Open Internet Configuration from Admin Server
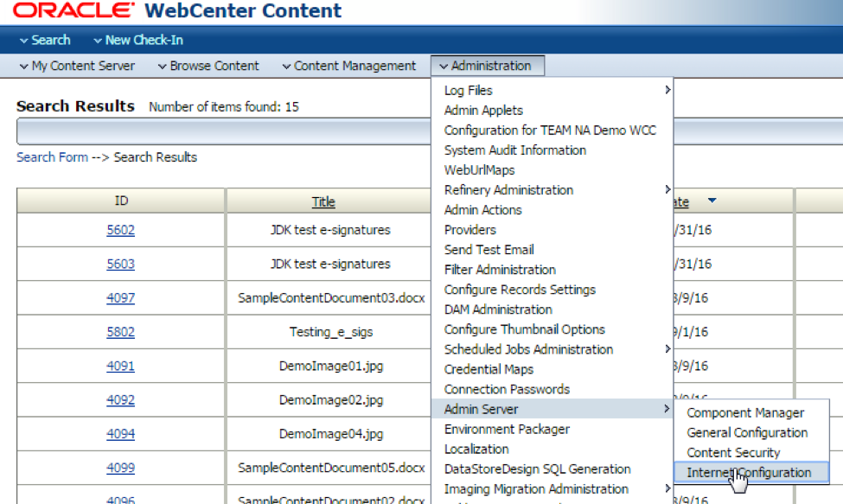The image size is (843, 504). [749, 472]
